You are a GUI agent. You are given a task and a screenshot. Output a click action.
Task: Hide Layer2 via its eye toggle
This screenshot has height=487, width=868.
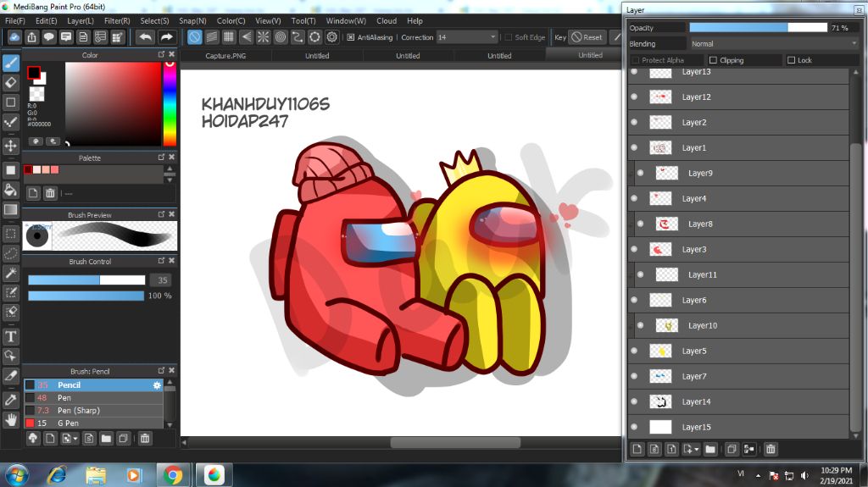(634, 122)
